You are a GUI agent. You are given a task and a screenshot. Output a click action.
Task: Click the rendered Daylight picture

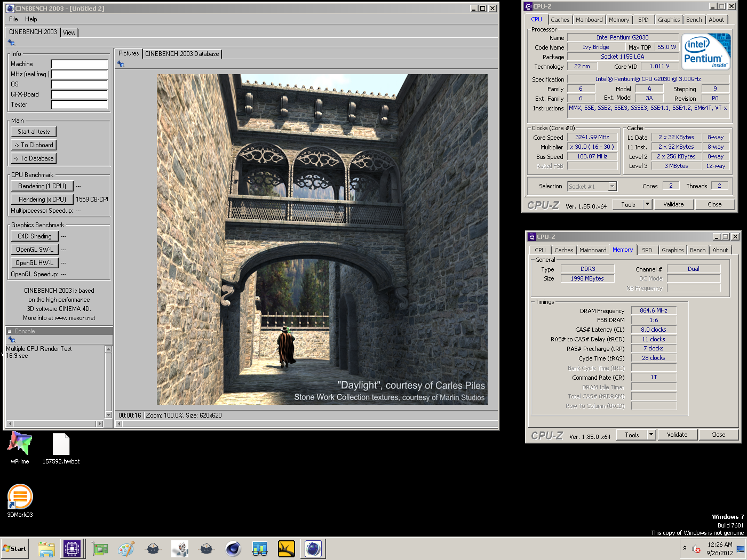click(x=322, y=239)
